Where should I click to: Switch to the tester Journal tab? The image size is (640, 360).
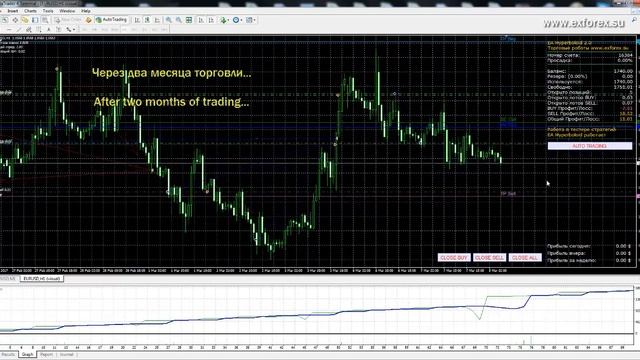click(67, 355)
